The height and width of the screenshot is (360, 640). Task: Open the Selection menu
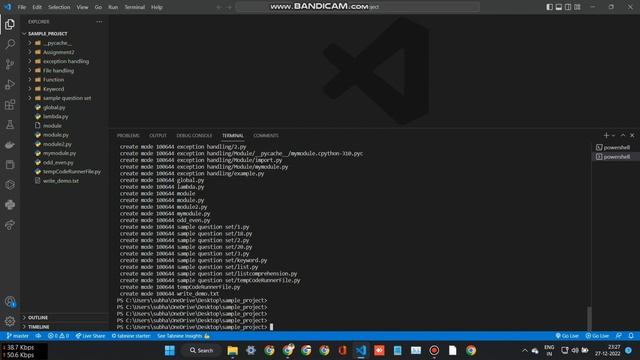pyautogui.click(x=59, y=7)
